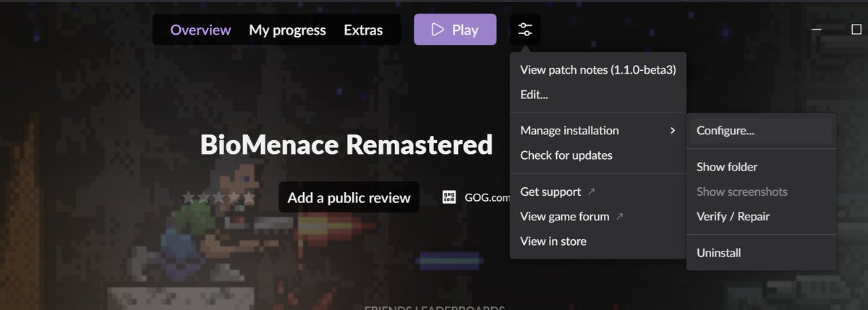Open the Extras tab
868x310 pixels.
coord(363,30)
